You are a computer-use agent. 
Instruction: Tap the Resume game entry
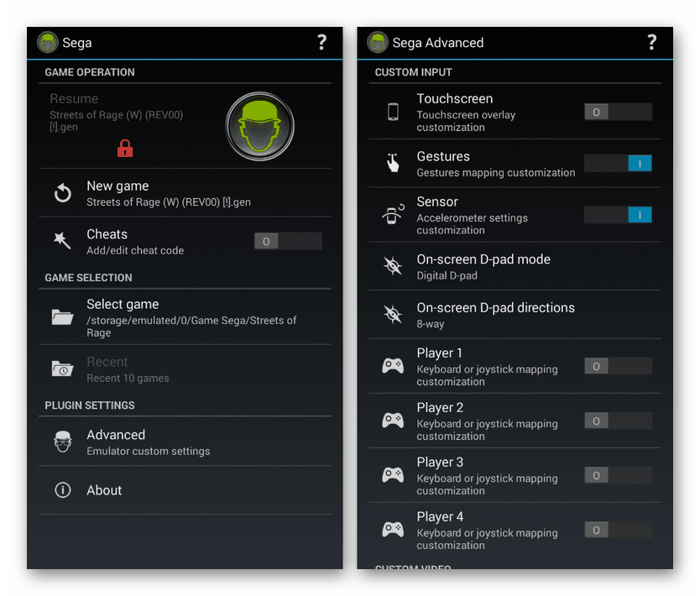(185, 126)
